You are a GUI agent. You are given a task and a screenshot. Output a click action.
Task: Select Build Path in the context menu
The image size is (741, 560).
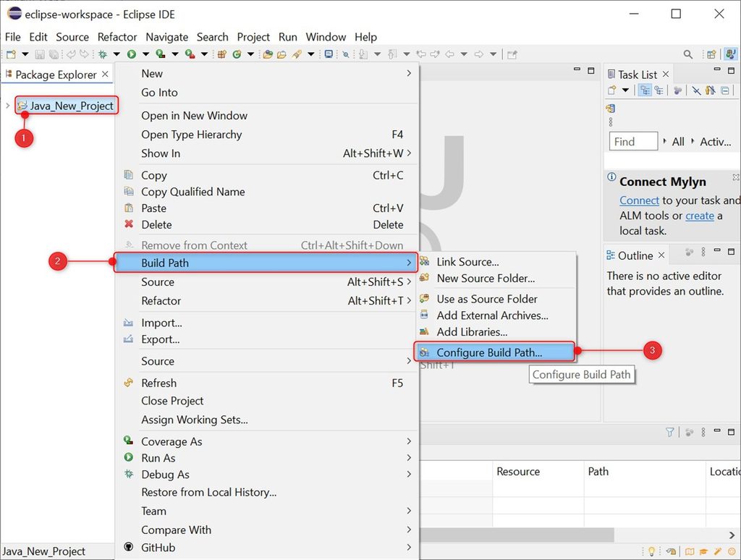coord(266,263)
